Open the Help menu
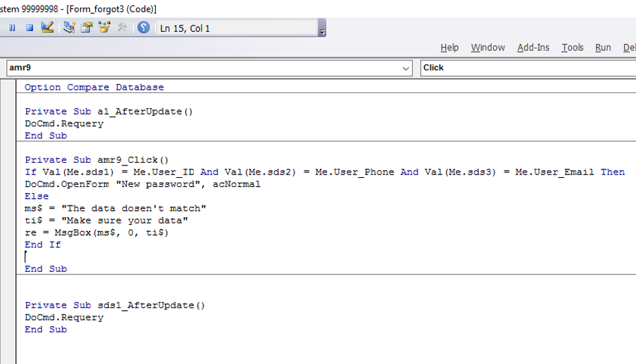Image resolution: width=636 pixels, height=364 pixels. [x=450, y=48]
